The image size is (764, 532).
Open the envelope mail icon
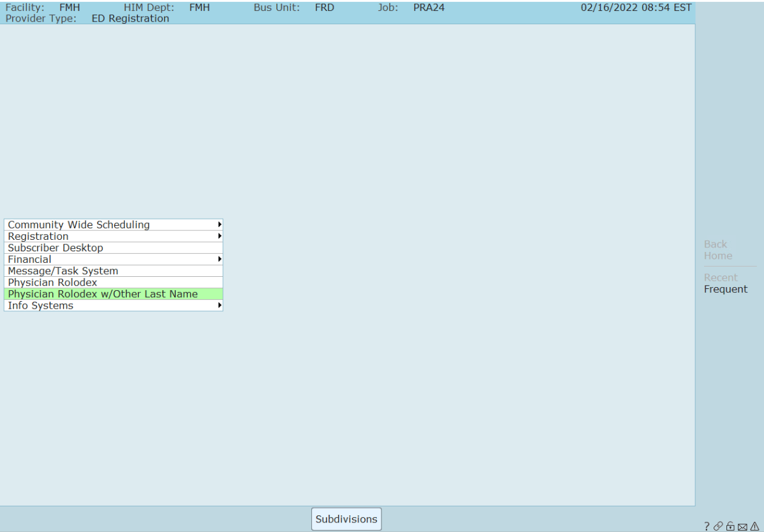click(x=742, y=527)
